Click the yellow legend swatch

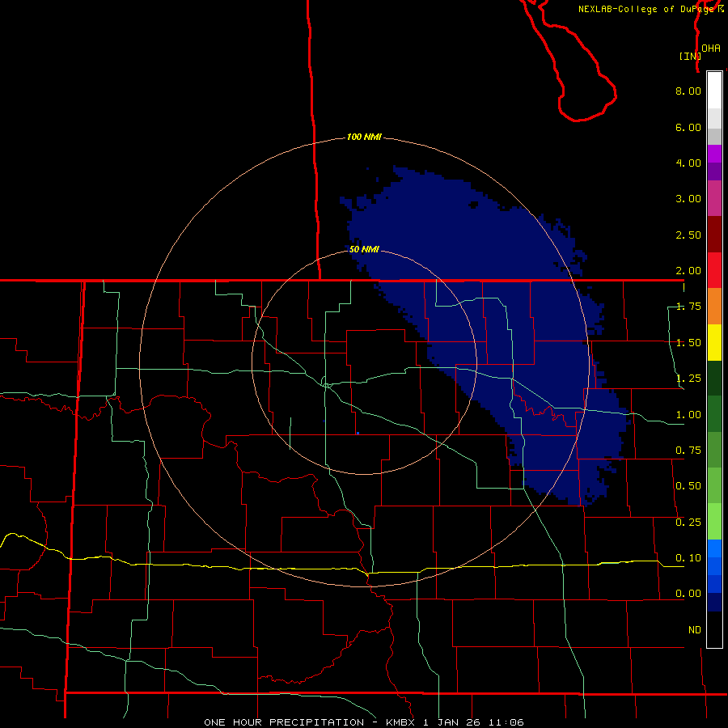click(714, 342)
